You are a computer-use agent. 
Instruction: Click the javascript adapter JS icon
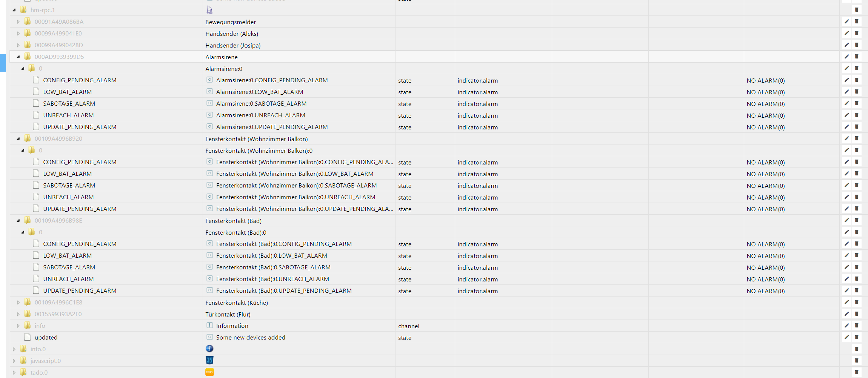coord(209,360)
